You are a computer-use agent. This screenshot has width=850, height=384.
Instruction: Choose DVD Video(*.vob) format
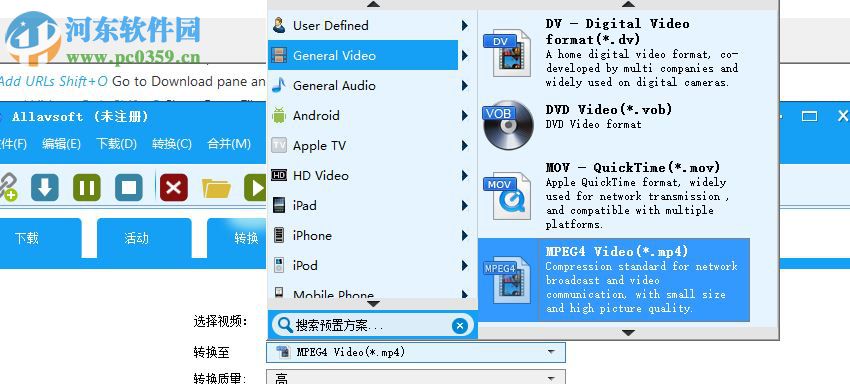pyautogui.click(x=614, y=125)
